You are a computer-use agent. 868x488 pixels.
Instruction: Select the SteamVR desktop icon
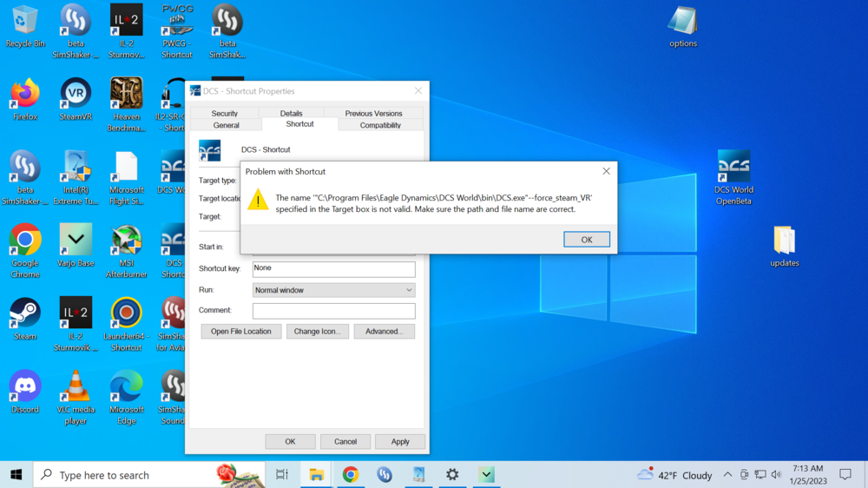coord(76,100)
